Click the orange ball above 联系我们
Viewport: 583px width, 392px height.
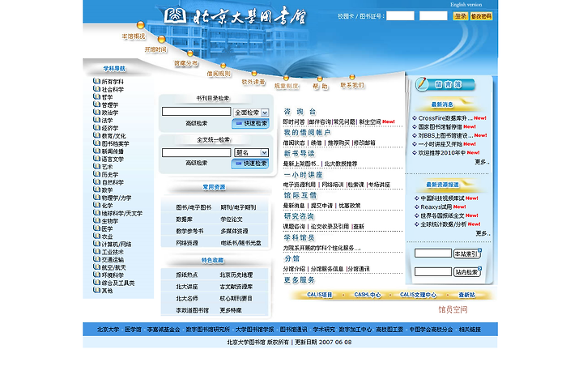coord(351,77)
